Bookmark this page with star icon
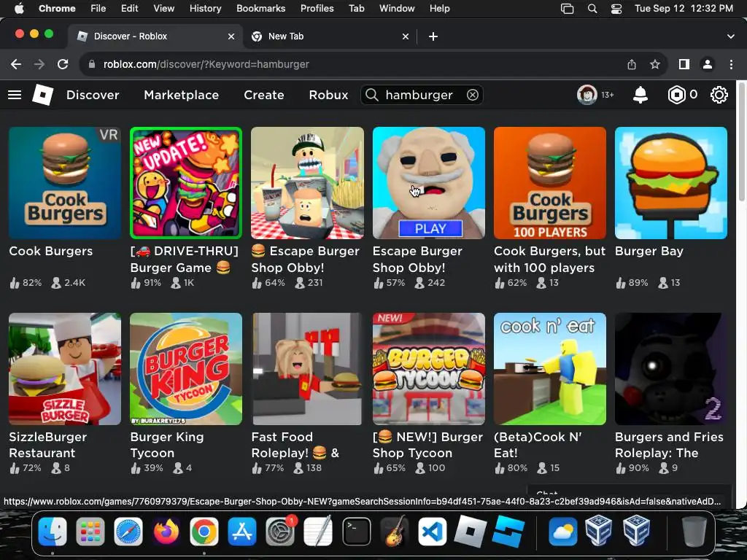 (655, 64)
